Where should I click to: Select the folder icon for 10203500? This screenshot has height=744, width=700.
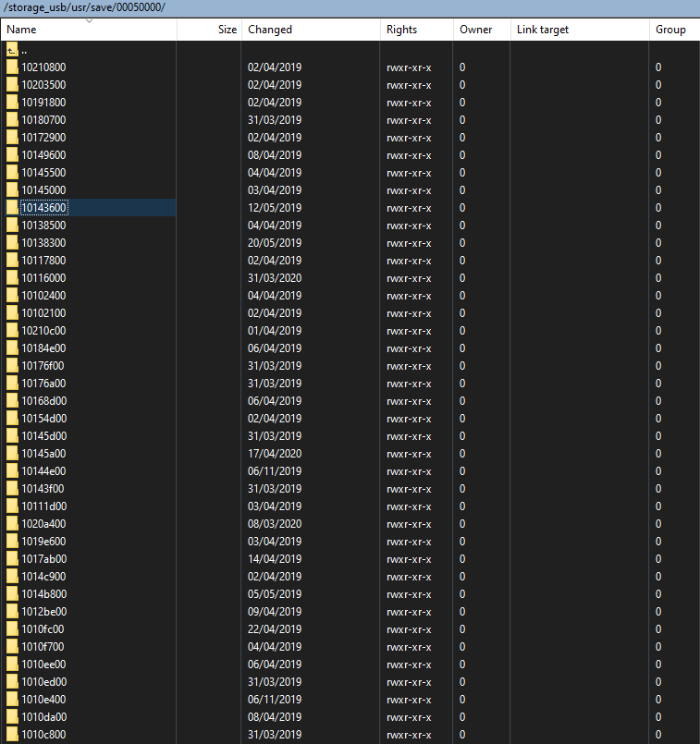pyautogui.click(x=12, y=85)
